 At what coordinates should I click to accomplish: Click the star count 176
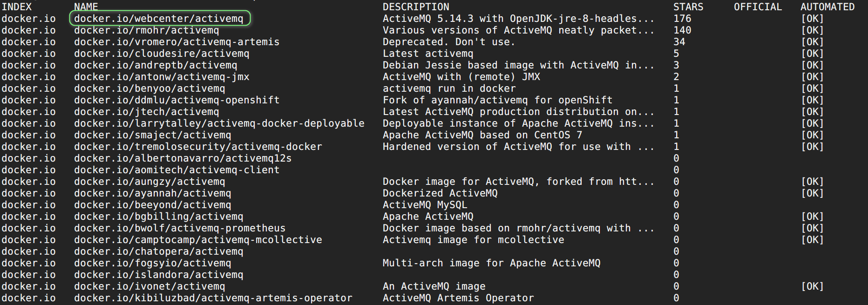pyautogui.click(x=682, y=19)
